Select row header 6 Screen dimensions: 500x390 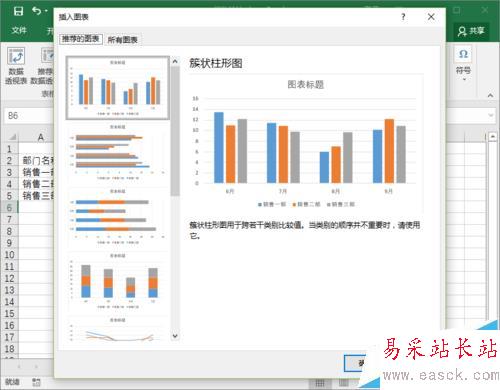tap(9, 208)
